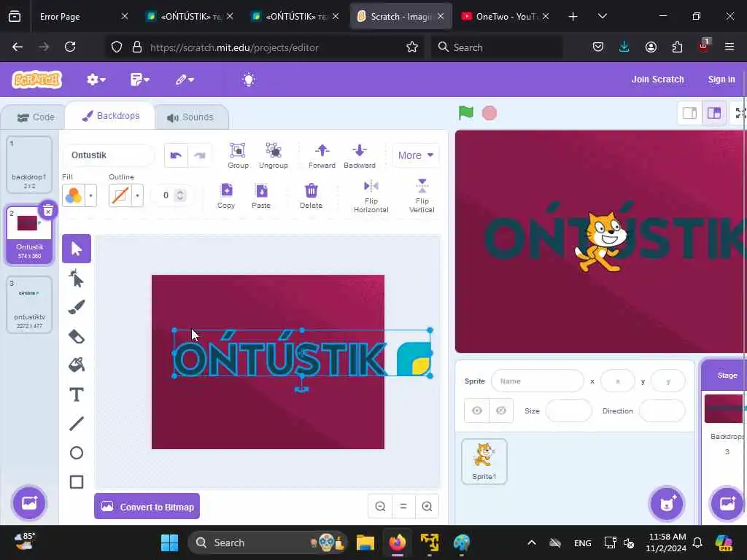
Task: Choose the Circle tool
Action: point(76,452)
